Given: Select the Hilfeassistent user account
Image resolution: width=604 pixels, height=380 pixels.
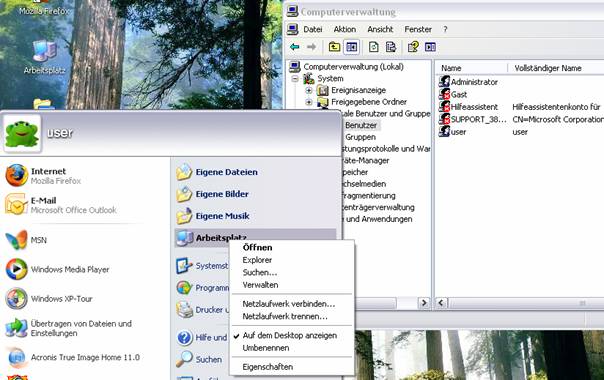Looking at the screenshot, I should point(468,107).
